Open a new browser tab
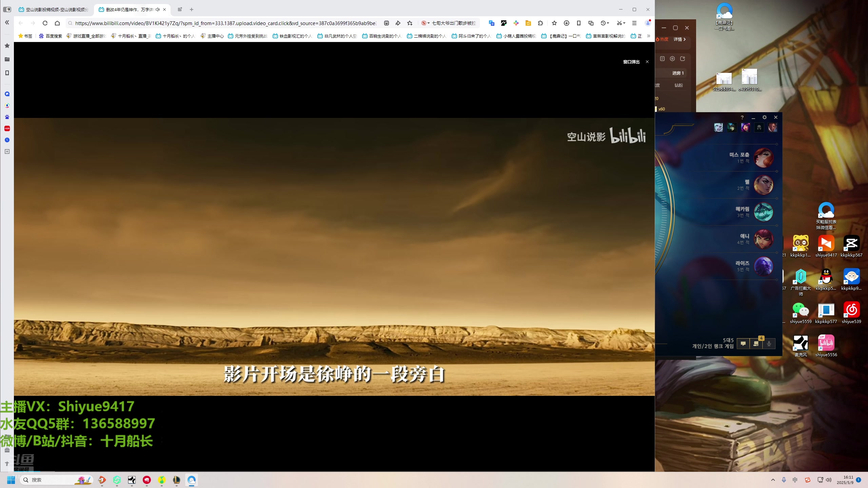 coord(192,9)
